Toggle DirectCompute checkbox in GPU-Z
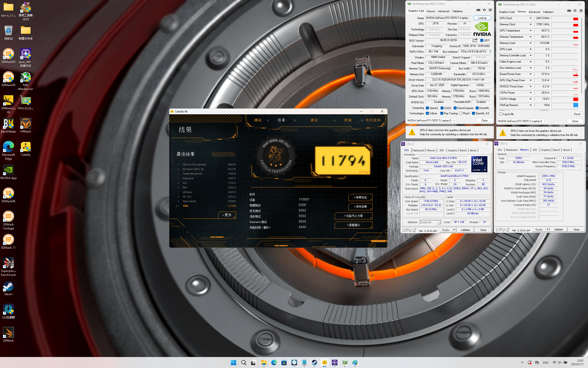This screenshot has width=588, height=368. pyautogui.click(x=455, y=108)
